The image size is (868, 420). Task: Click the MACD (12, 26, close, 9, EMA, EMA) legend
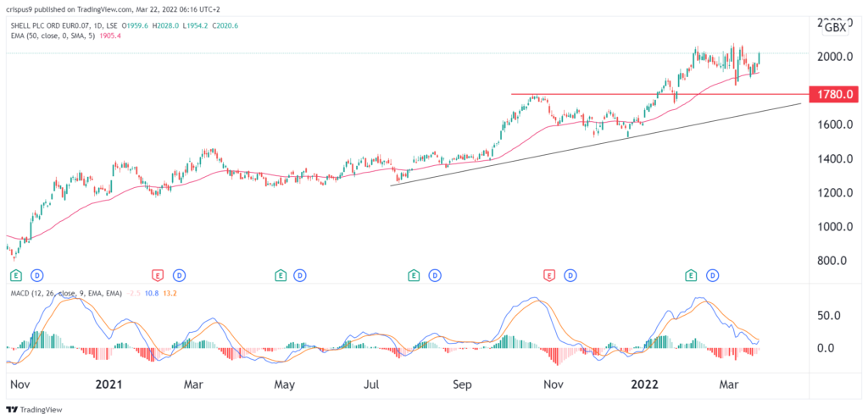pyautogui.click(x=66, y=293)
